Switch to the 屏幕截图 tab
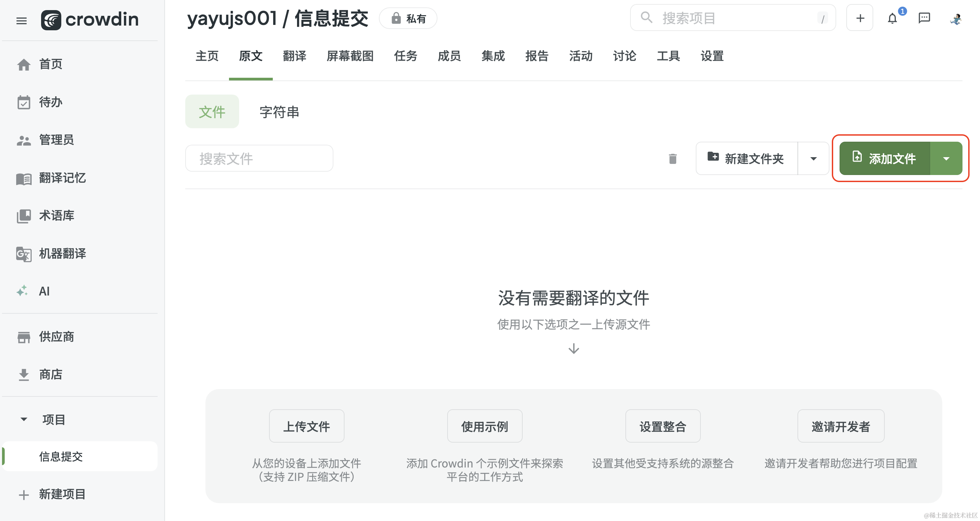The height and width of the screenshot is (521, 980). [350, 56]
